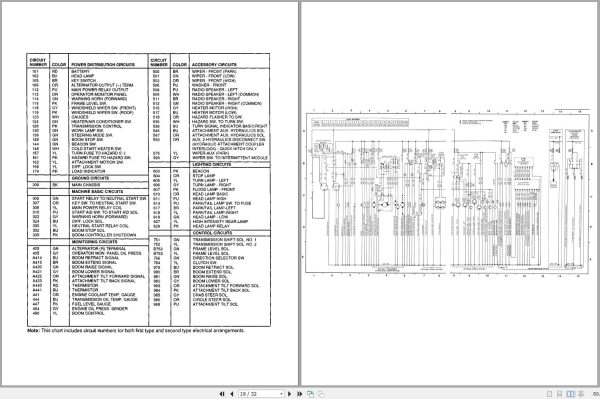The width and height of the screenshot is (600, 399).
Task: Click the 'BOOM CONTROLLER SHUTDOWN' row text
Action: click(x=104, y=235)
